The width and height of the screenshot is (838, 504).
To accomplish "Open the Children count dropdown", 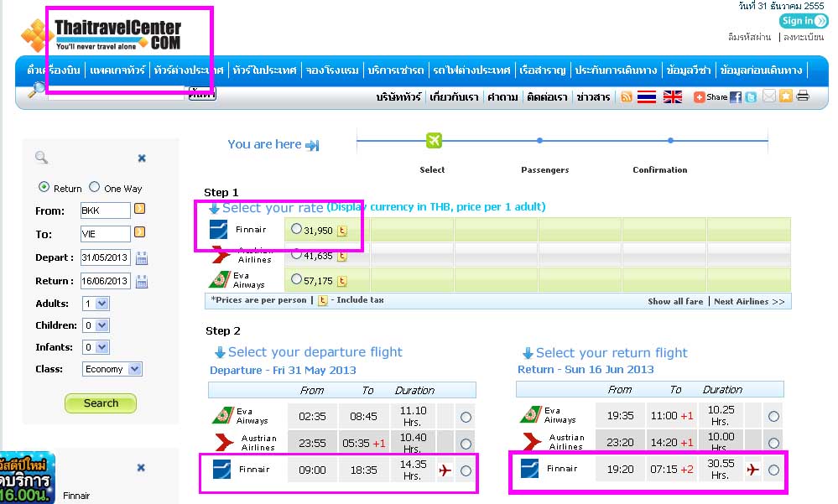I will (96, 325).
